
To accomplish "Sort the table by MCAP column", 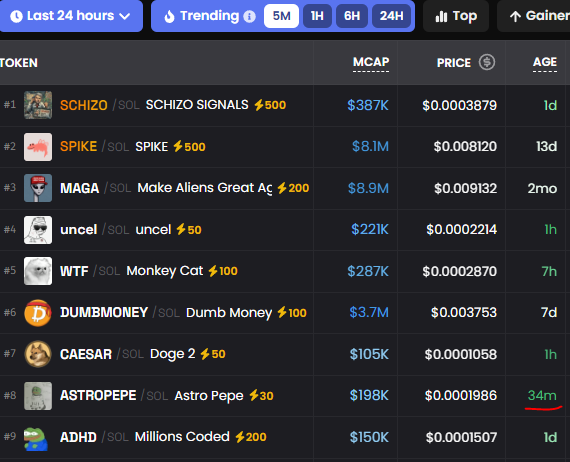I will coord(371,62).
